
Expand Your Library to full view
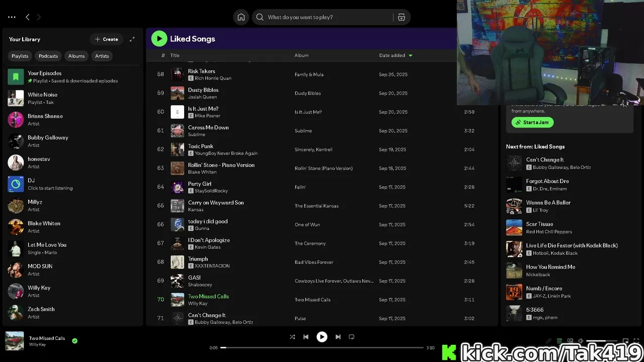(132, 39)
